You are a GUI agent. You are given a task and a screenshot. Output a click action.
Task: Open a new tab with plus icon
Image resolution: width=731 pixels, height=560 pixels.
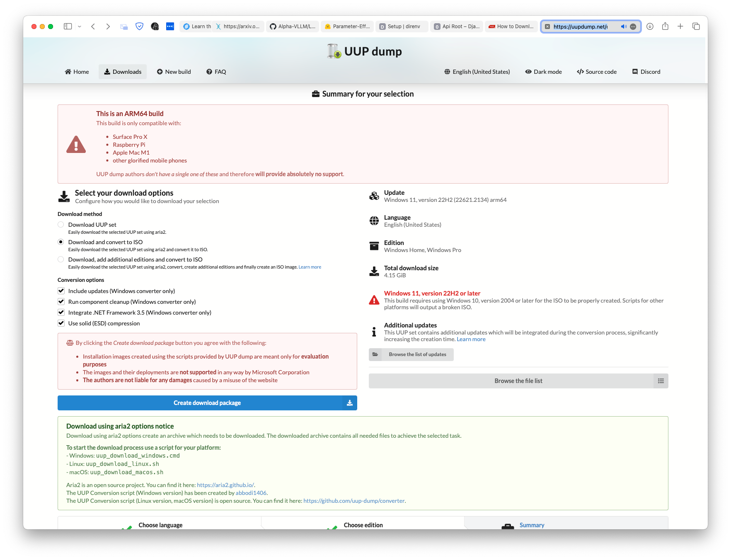[680, 27]
